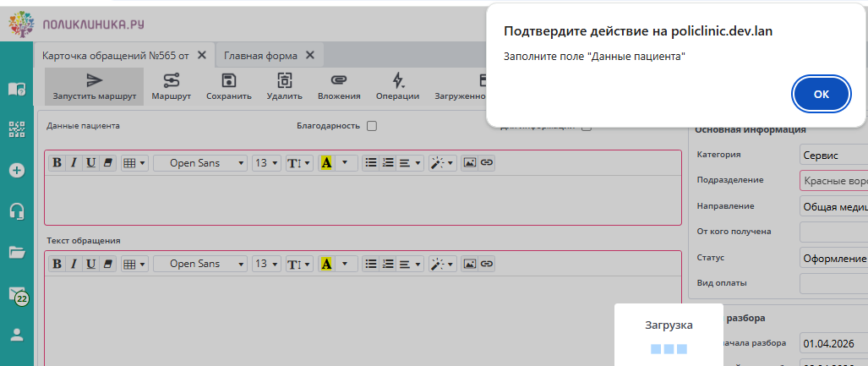Insert bulleted list in Данные пациента editor

pos(371,163)
